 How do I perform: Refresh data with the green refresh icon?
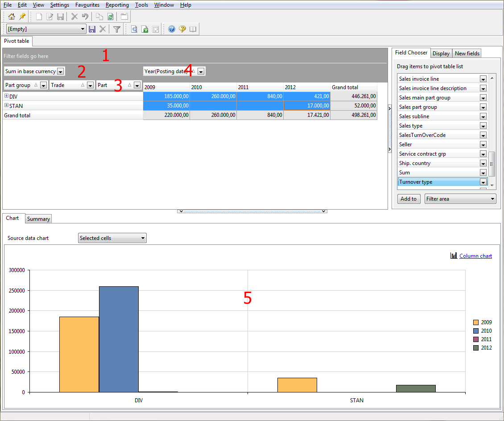(110, 16)
